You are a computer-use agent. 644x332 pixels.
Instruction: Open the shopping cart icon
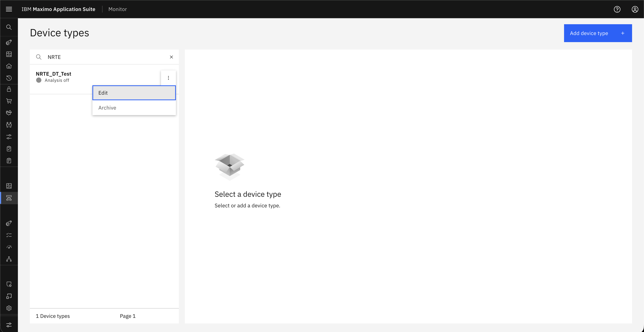click(9, 101)
